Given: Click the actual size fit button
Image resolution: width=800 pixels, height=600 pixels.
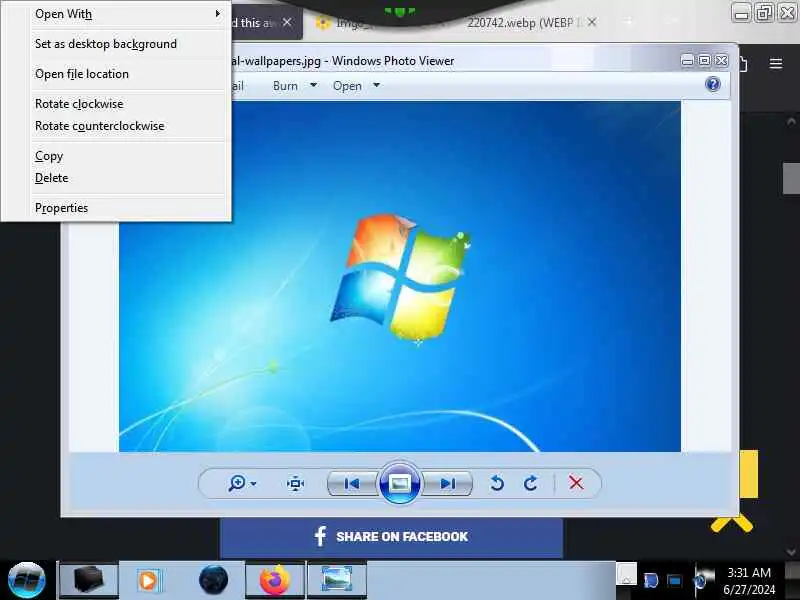Looking at the screenshot, I should pyautogui.click(x=295, y=483).
